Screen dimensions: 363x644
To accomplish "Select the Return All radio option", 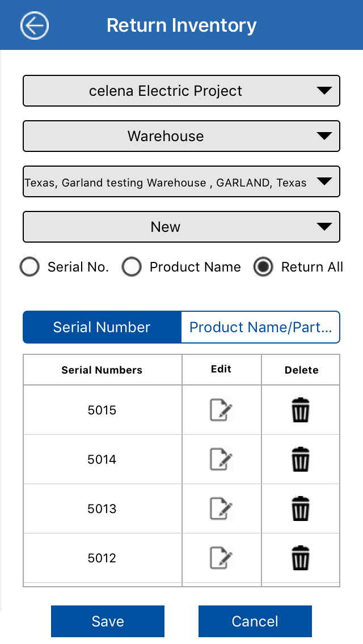I will (263, 267).
